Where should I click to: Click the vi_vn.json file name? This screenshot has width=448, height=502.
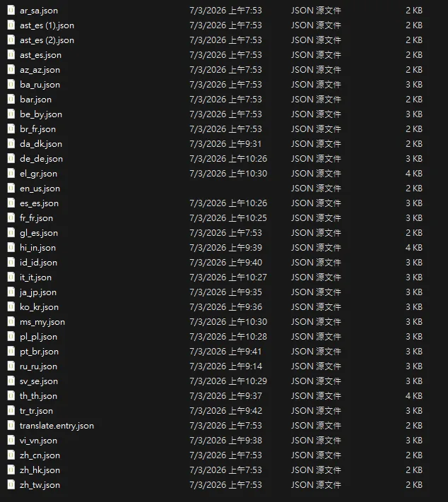click(38, 441)
